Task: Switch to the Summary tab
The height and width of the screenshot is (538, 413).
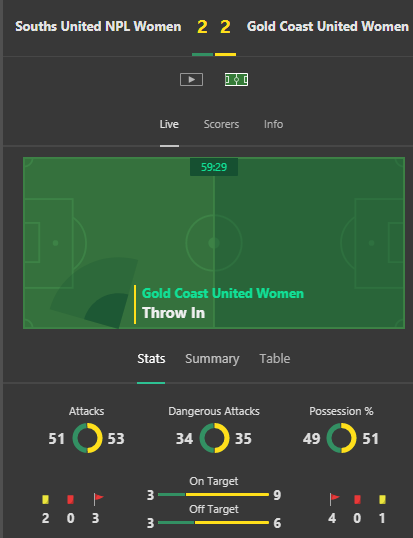Action: [212, 359]
